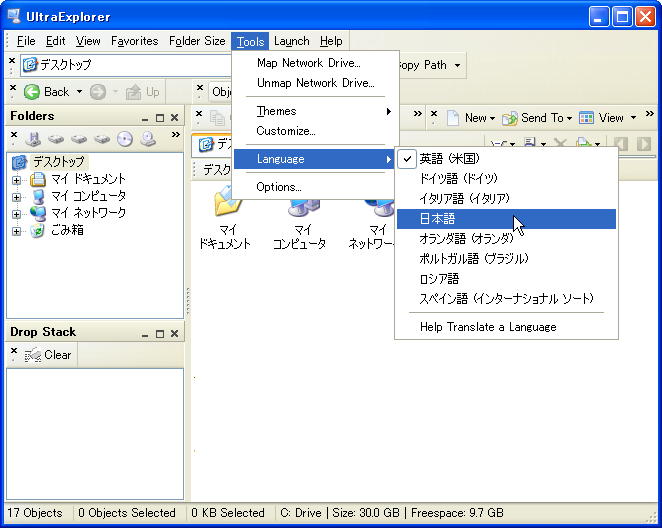Select ドイツ語 (ドイツ) language
662x528 pixels.
click(506, 179)
